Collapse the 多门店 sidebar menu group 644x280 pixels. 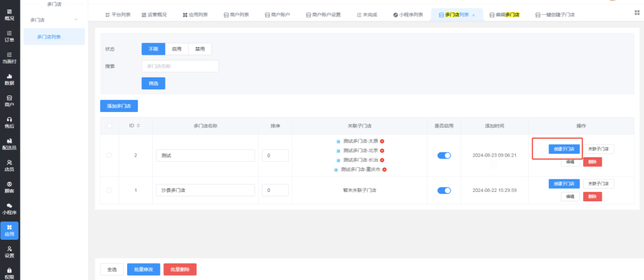pos(77,20)
